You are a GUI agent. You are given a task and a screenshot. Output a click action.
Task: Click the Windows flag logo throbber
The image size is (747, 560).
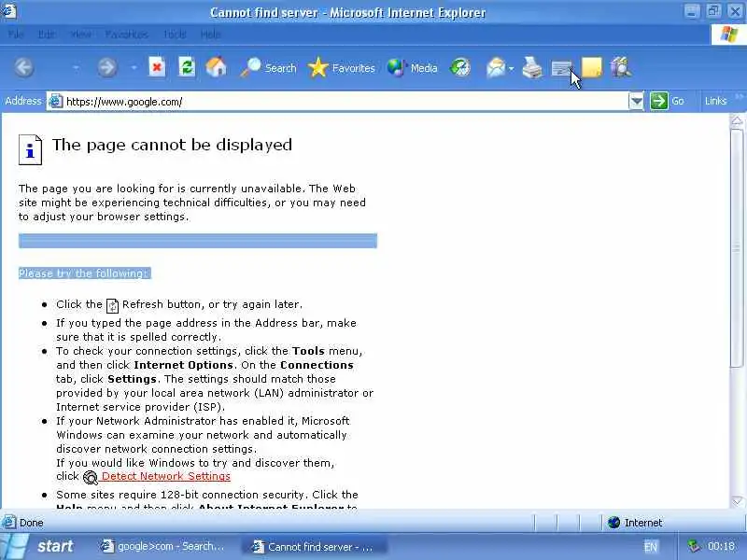tap(728, 35)
